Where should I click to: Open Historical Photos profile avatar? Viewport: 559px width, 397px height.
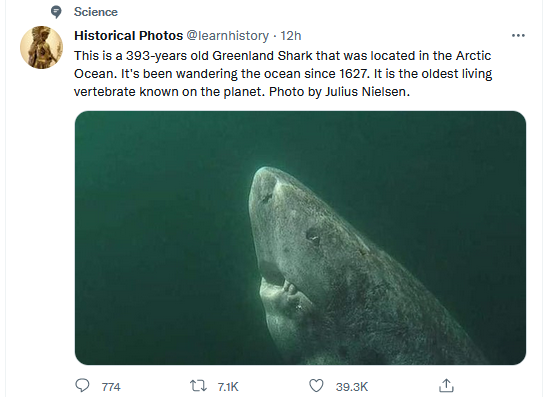[41, 47]
